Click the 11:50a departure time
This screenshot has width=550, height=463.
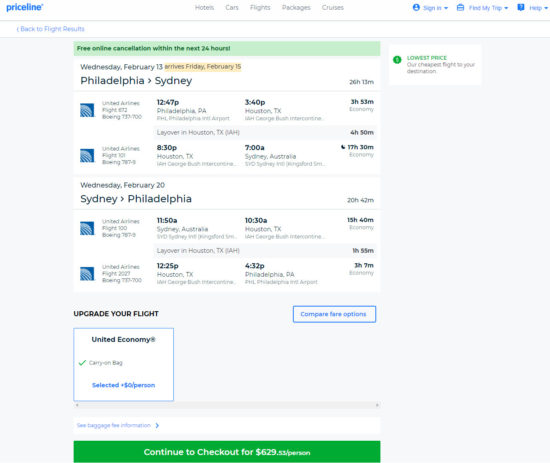(167, 220)
